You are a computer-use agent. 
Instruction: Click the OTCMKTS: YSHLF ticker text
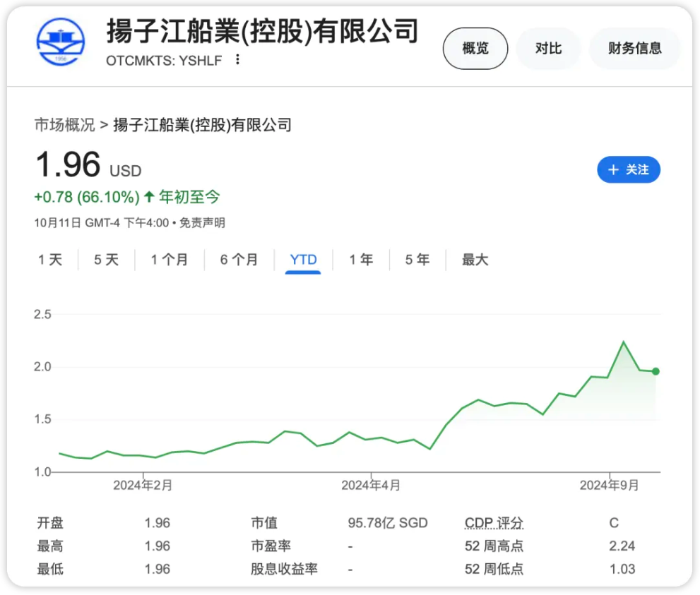(164, 60)
